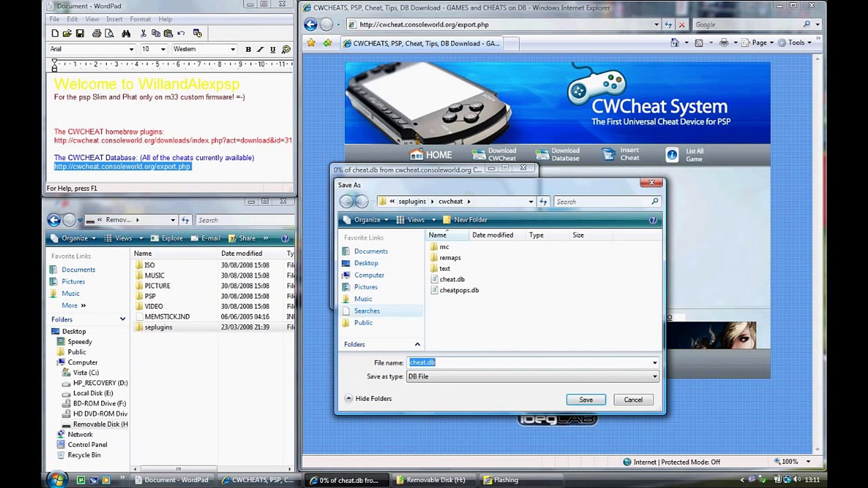This screenshot has height=488, width=868.
Task: Click the Stop loading X icon in Internet Explorer
Action: click(x=682, y=24)
